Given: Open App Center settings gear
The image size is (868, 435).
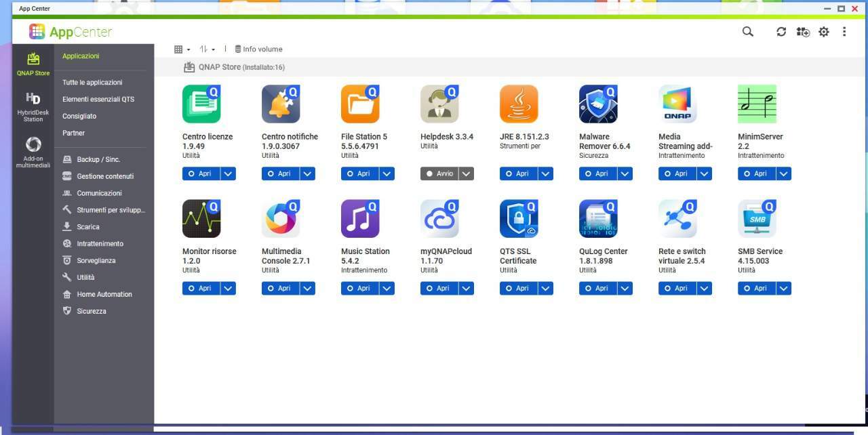Looking at the screenshot, I should (824, 32).
